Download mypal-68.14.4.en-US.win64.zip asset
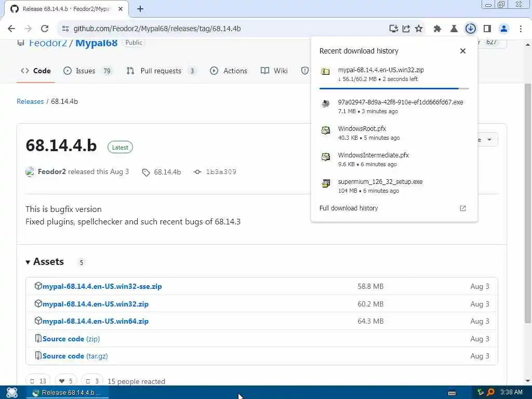The image size is (532, 399). pyautogui.click(x=96, y=321)
